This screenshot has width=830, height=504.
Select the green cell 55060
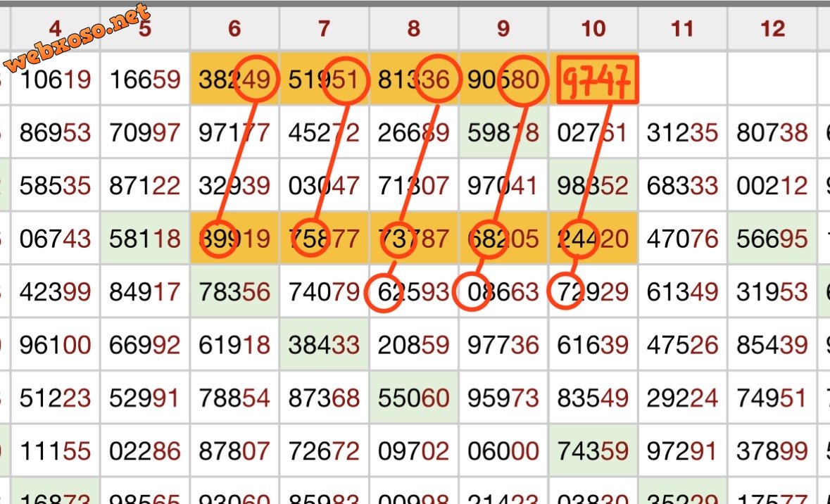tap(414, 398)
